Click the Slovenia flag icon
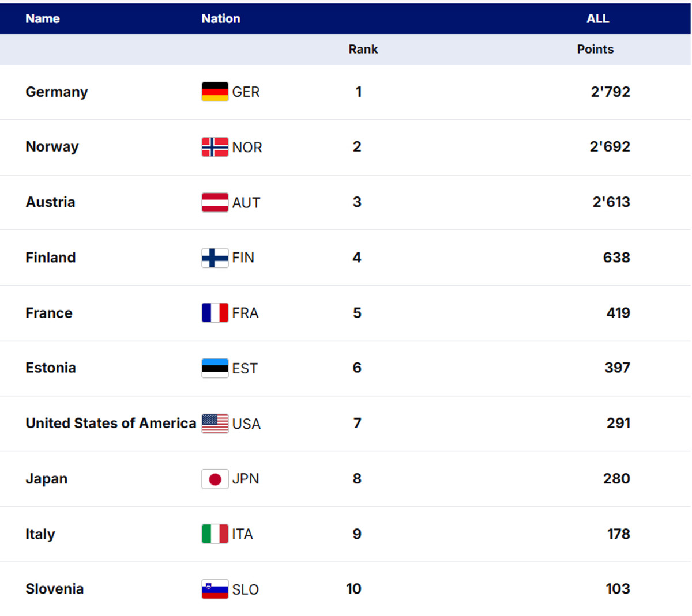The height and width of the screenshot is (616, 692). pos(215,589)
